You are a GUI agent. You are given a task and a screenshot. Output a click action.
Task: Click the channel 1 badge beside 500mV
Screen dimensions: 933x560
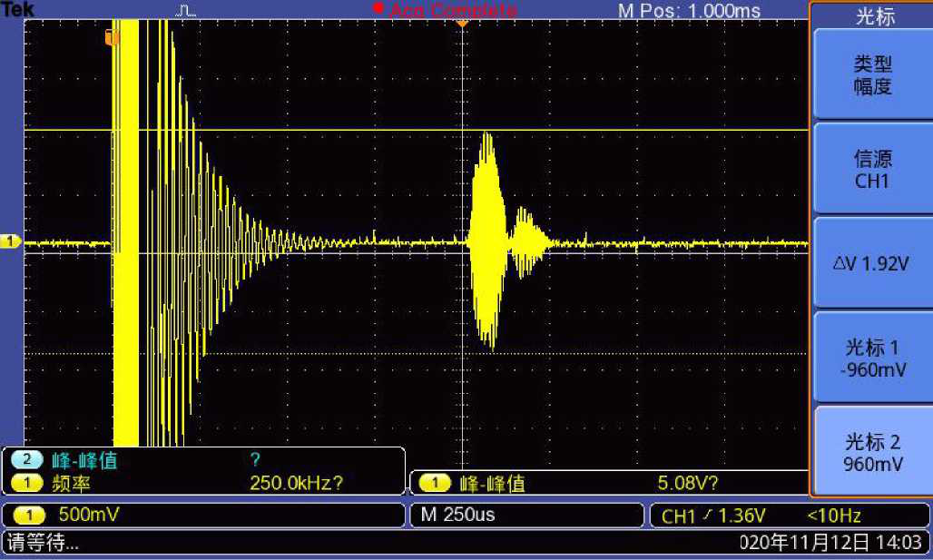point(28,515)
